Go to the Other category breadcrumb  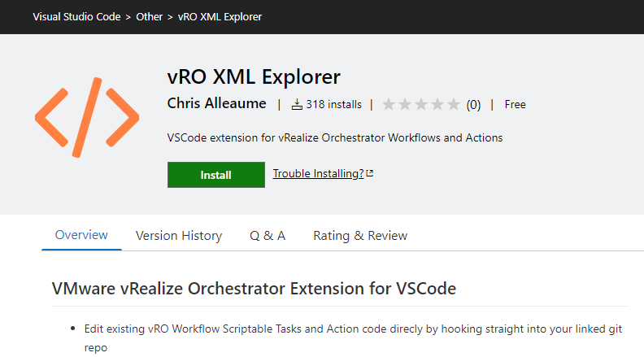pyautogui.click(x=150, y=16)
